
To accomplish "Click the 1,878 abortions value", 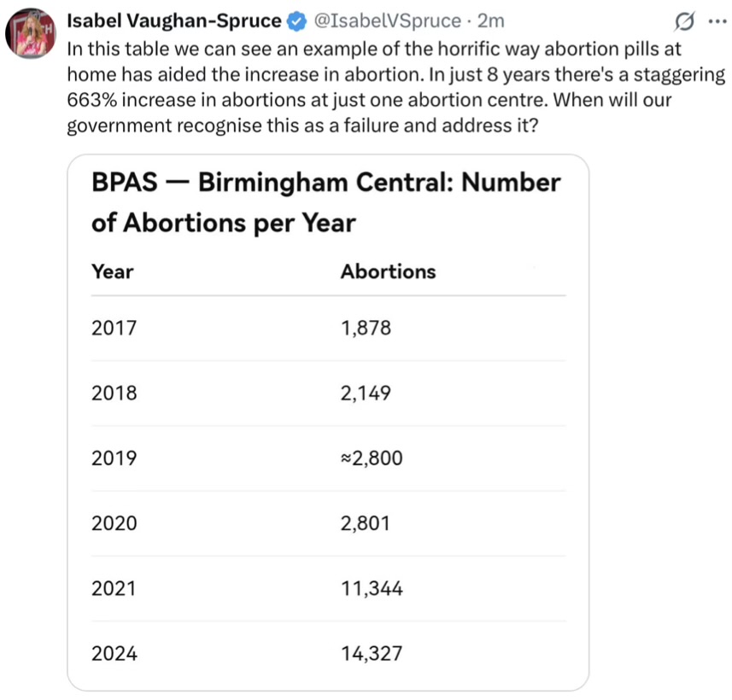I will (x=366, y=328).
